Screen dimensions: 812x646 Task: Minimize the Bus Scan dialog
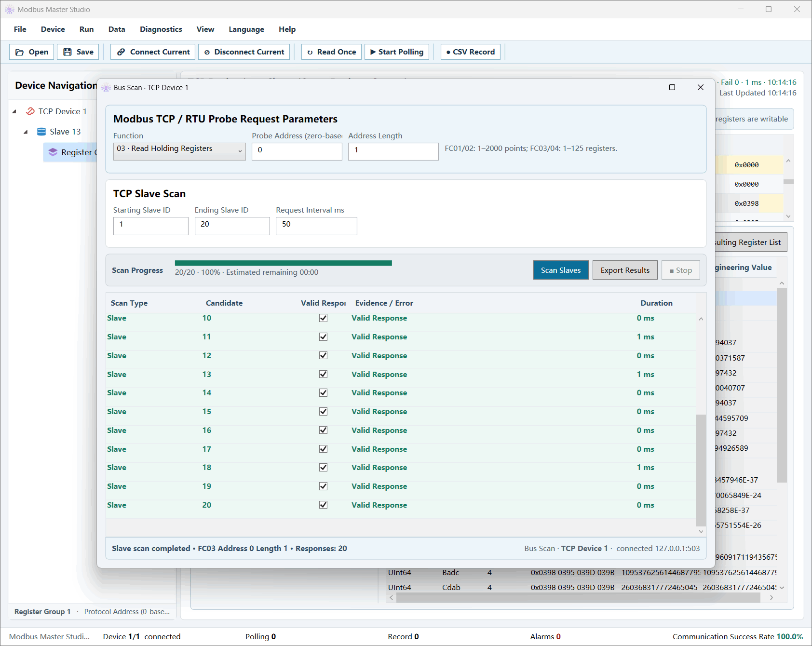[644, 87]
